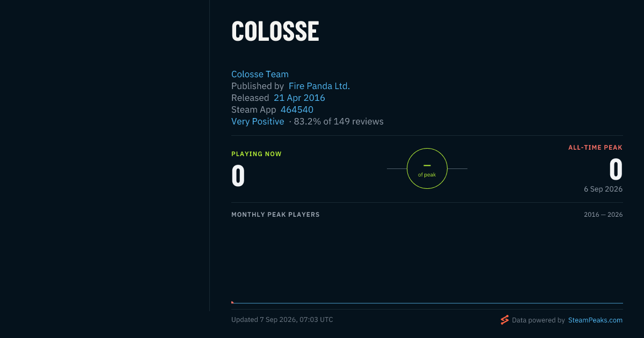This screenshot has height=338, width=644.
Task: Click the Monthly Peak Players heading
Action: (275, 215)
